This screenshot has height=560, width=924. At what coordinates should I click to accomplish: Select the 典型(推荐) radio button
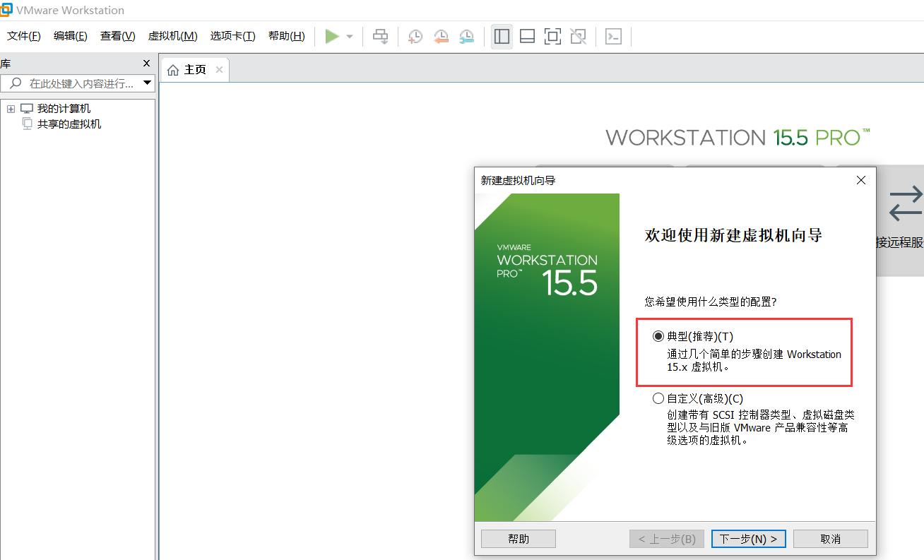coord(658,336)
